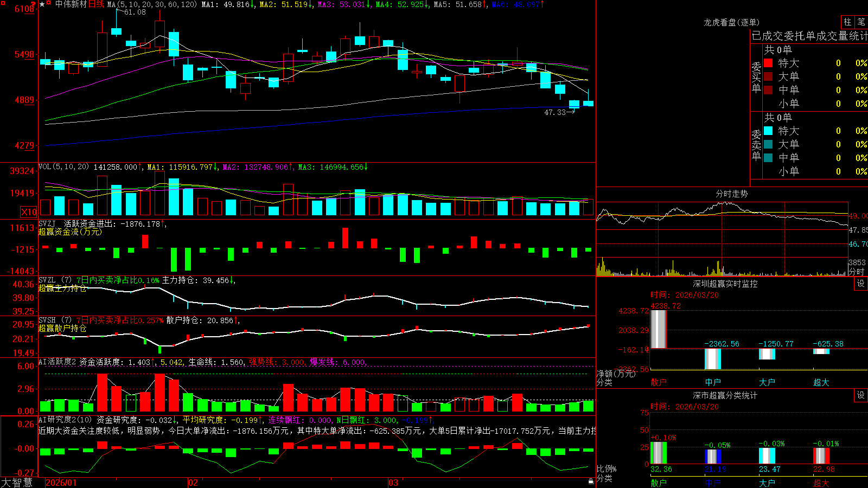Click the teal 中单 sell-order swatch
868x488 pixels.
[768, 158]
